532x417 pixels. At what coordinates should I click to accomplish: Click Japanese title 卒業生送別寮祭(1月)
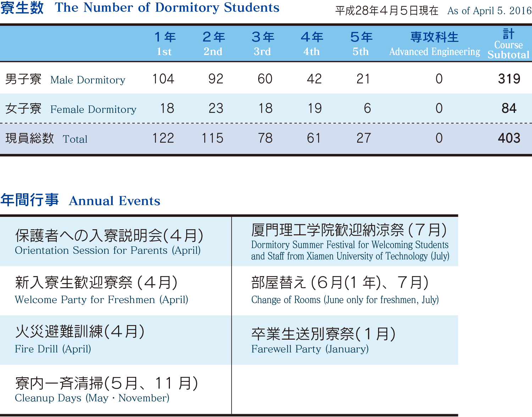(323, 334)
